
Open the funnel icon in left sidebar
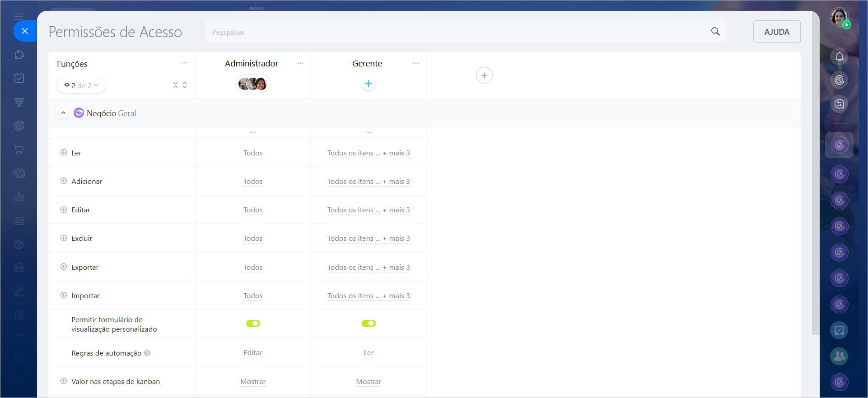click(x=19, y=102)
